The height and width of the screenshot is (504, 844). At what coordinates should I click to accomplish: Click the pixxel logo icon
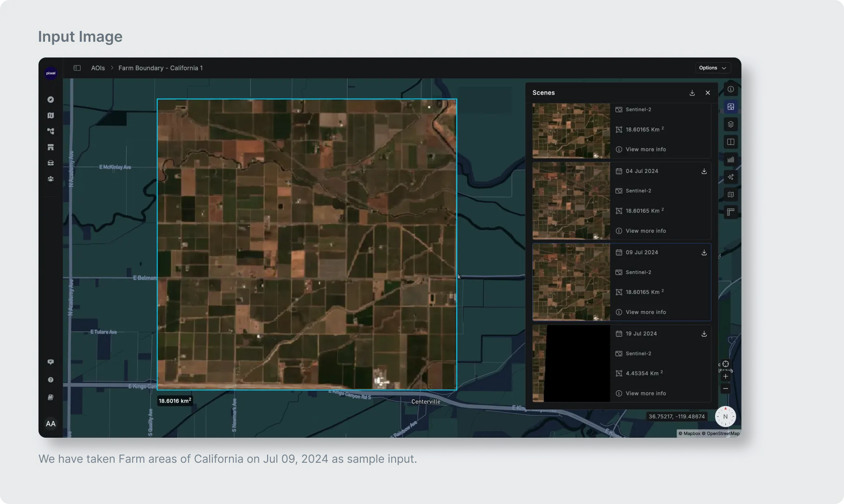point(51,73)
